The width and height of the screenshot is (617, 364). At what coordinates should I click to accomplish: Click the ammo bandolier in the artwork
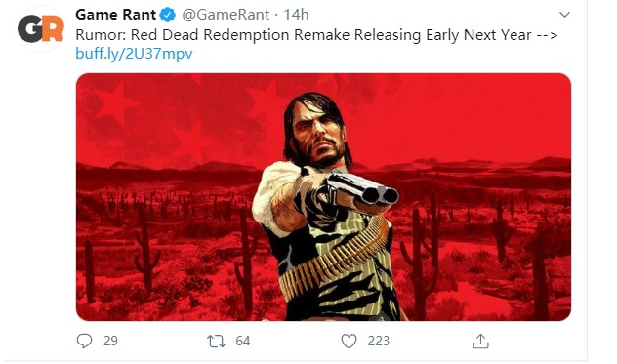(335, 260)
